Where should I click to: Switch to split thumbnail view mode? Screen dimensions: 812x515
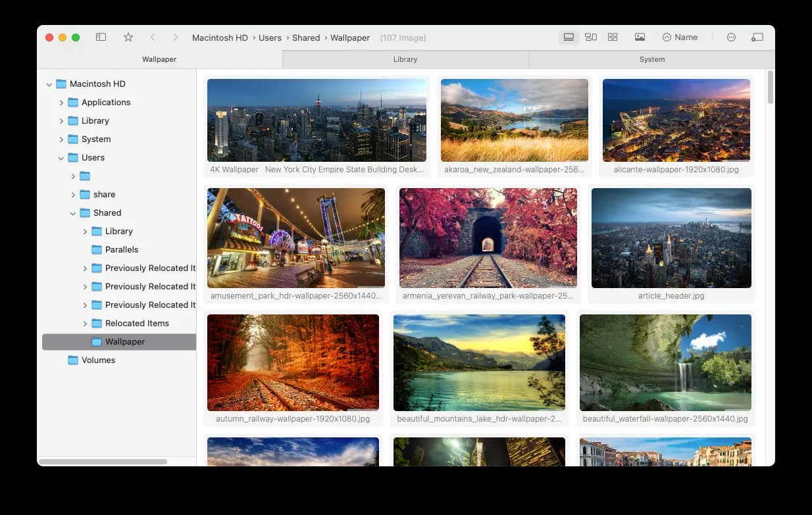click(591, 37)
